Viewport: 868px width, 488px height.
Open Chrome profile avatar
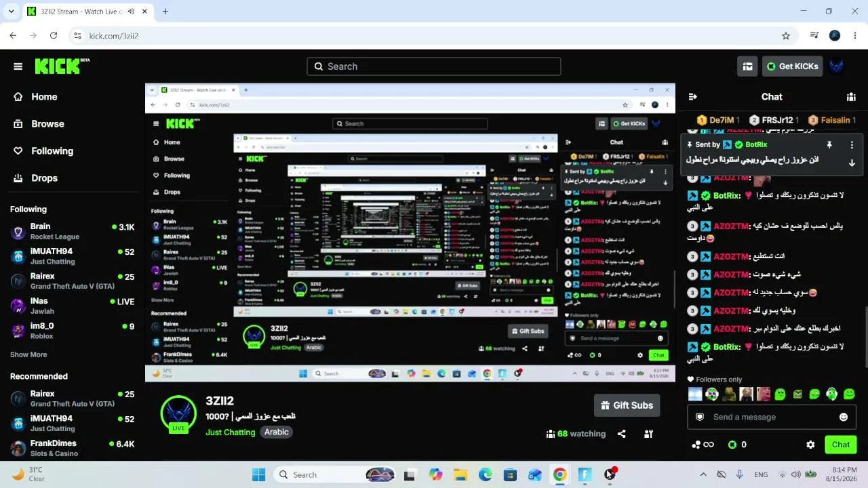pos(835,36)
